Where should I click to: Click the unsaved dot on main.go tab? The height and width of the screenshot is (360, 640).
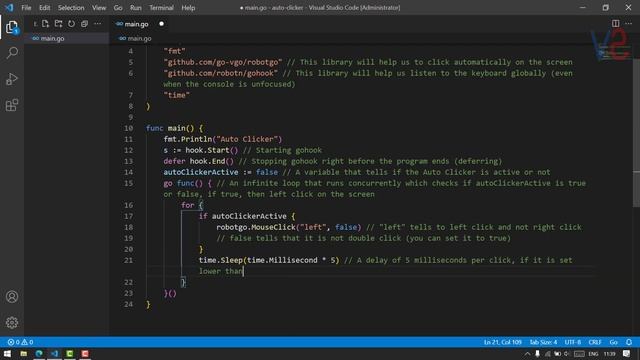pyautogui.click(x=162, y=24)
